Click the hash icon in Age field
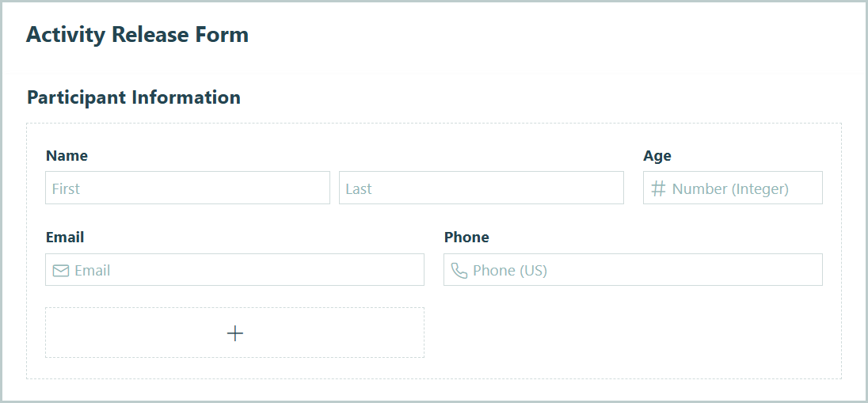Screen dimensions: 868x403 point(658,188)
